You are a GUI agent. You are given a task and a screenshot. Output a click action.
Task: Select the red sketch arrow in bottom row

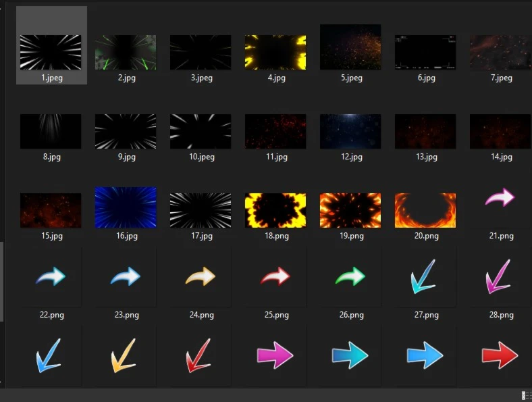198,355
